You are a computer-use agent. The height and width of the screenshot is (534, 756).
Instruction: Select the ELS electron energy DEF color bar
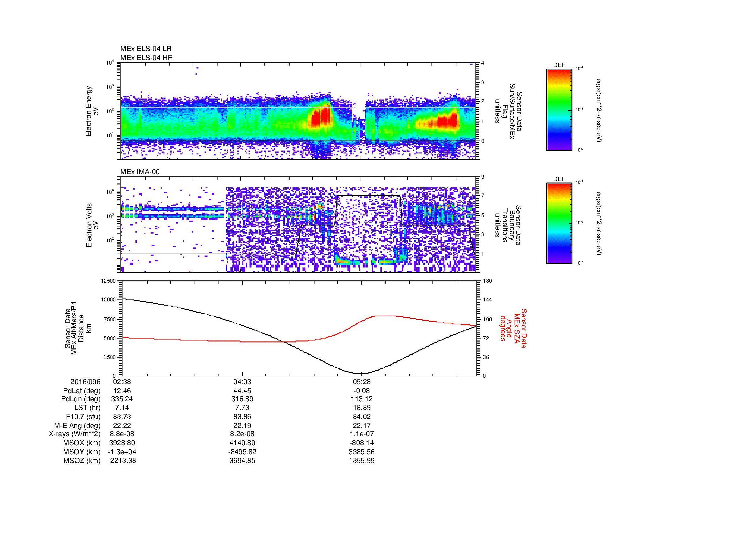click(559, 110)
